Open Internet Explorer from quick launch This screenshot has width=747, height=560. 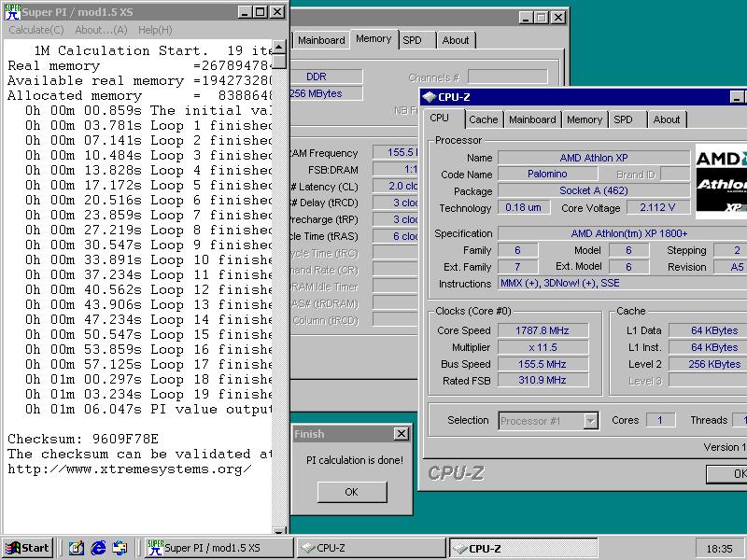[98, 548]
